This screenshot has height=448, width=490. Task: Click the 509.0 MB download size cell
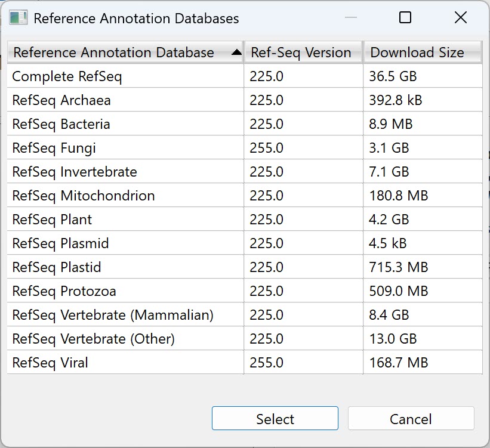point(423,291)
